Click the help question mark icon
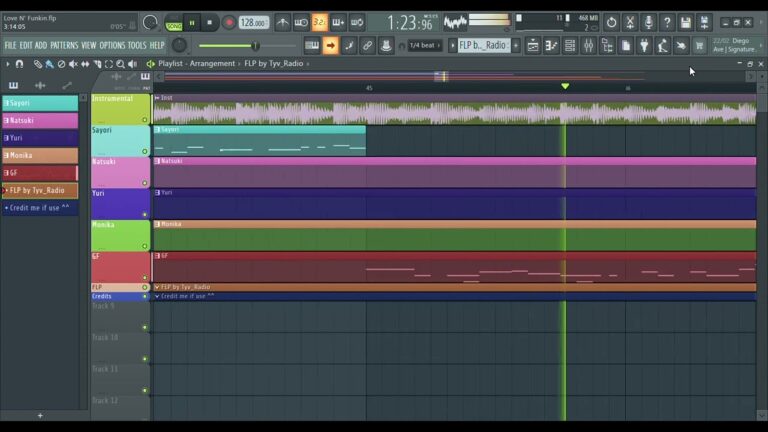 tap(667, 23)
